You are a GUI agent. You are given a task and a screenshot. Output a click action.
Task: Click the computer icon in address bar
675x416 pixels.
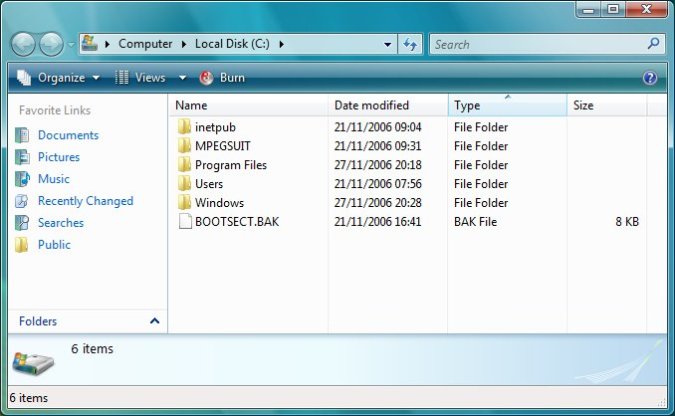click(90, 43)
